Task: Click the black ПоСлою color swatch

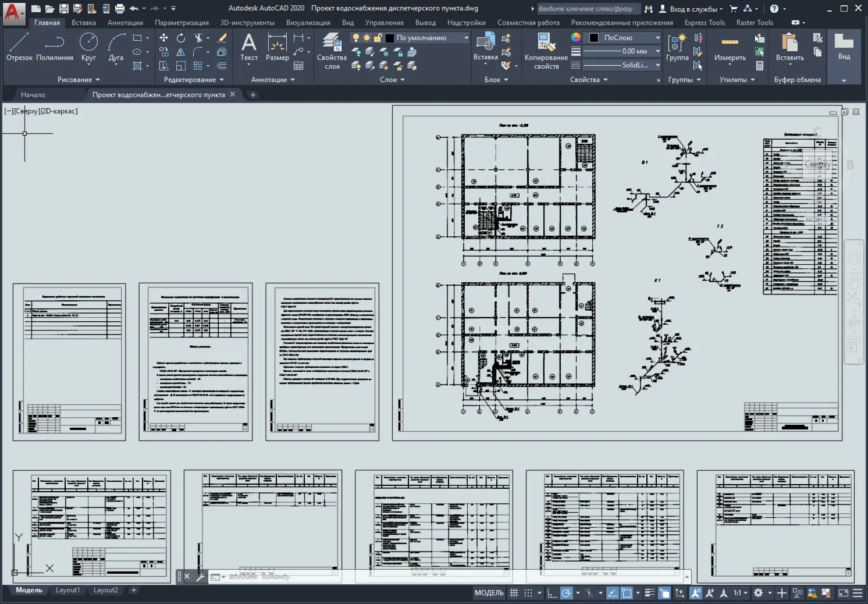Action: point(593,37)
